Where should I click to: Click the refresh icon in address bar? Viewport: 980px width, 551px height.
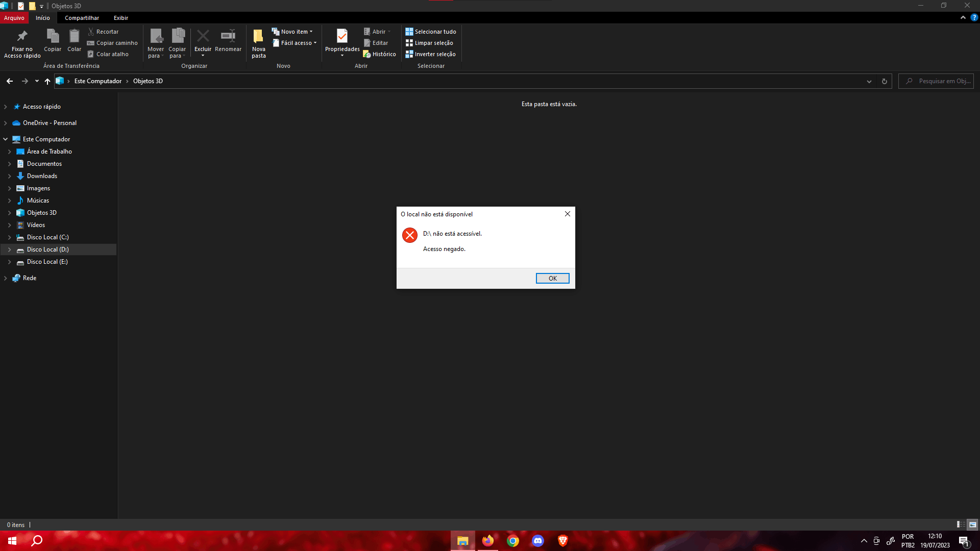pos(884,81)
